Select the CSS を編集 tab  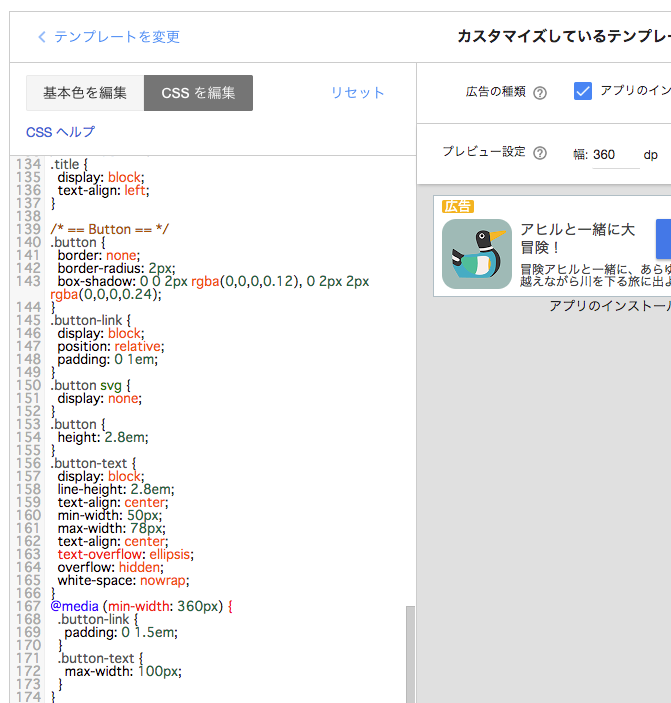[198, 93]
